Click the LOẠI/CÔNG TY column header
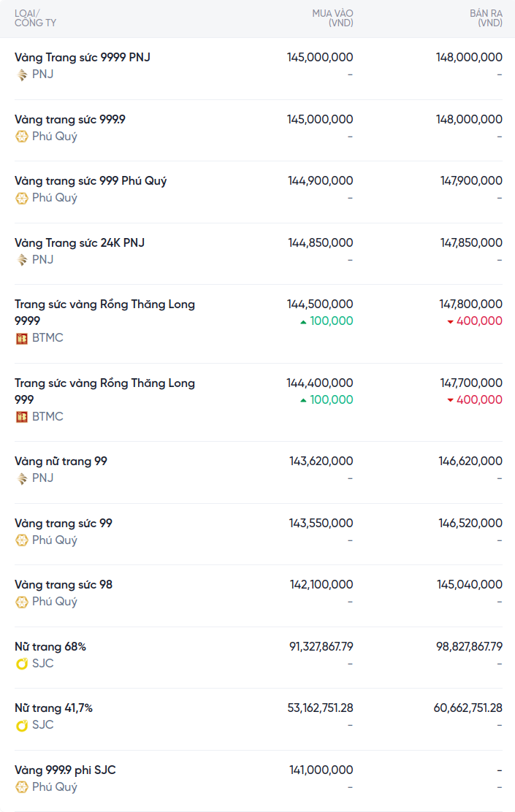The height and width of the screenshot is (812, 515). tap(35, 18)
